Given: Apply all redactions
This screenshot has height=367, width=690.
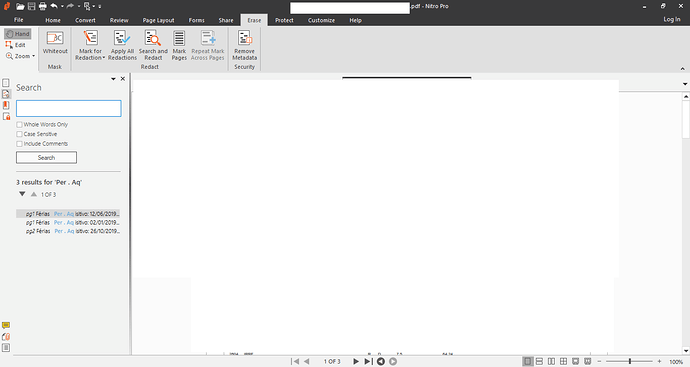Looking at the screenshot, I should pyautogui.click(x=122, y=45).
